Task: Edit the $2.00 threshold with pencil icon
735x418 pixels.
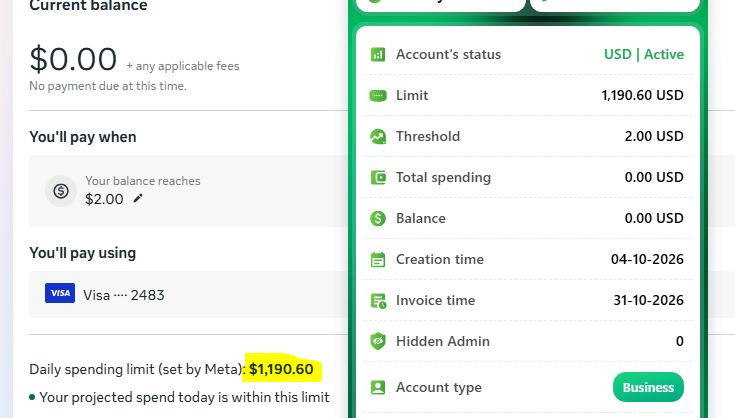Action: click(138, 199)
